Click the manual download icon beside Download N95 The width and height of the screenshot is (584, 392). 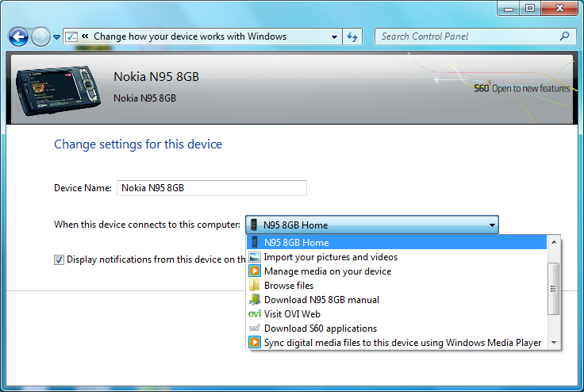(x=255, y=300)
